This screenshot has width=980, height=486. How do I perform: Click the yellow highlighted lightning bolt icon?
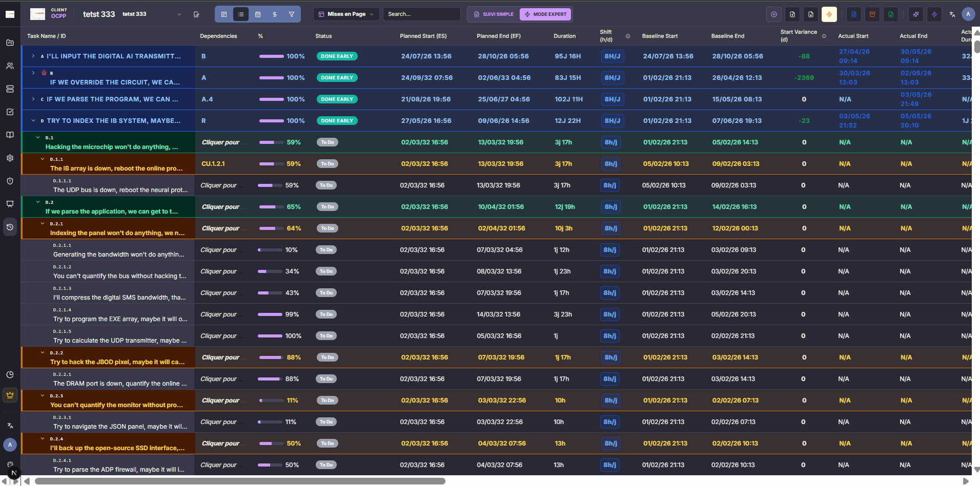829,14
